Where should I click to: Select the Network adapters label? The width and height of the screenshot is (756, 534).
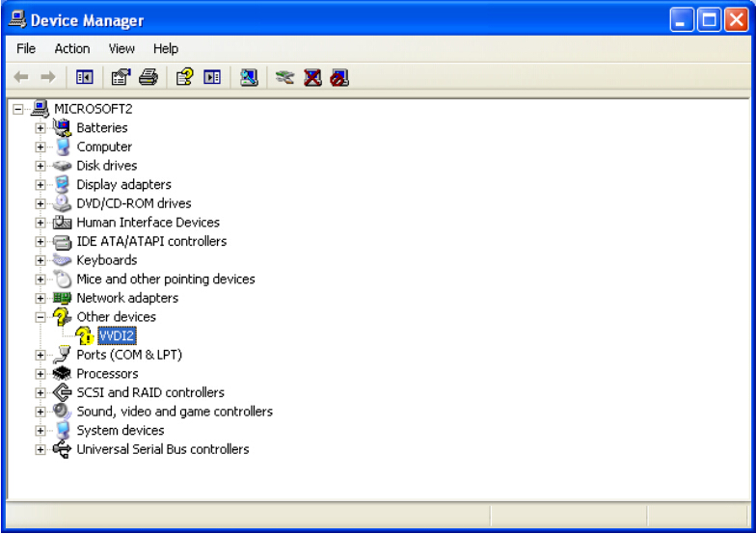pyautogui.click(x=127, y=298)
